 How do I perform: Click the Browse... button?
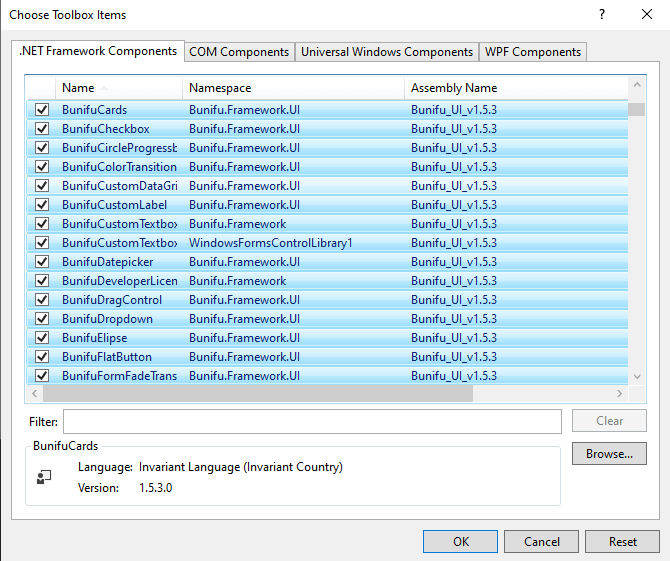coord(609,453)
